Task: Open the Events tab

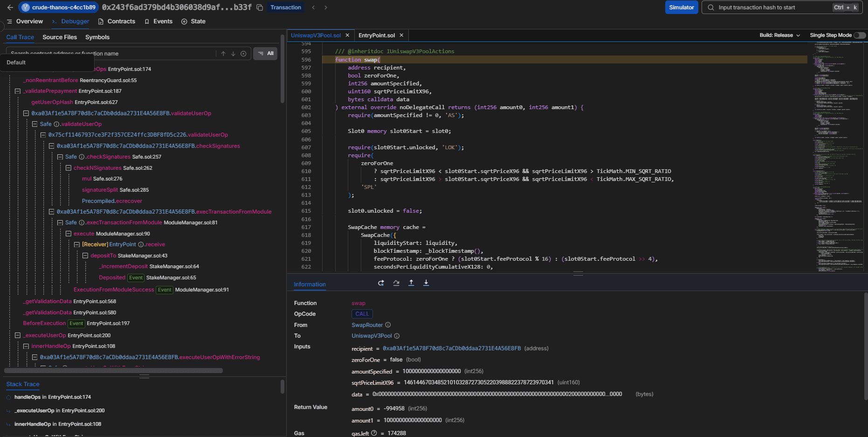Action: [158, 21]
